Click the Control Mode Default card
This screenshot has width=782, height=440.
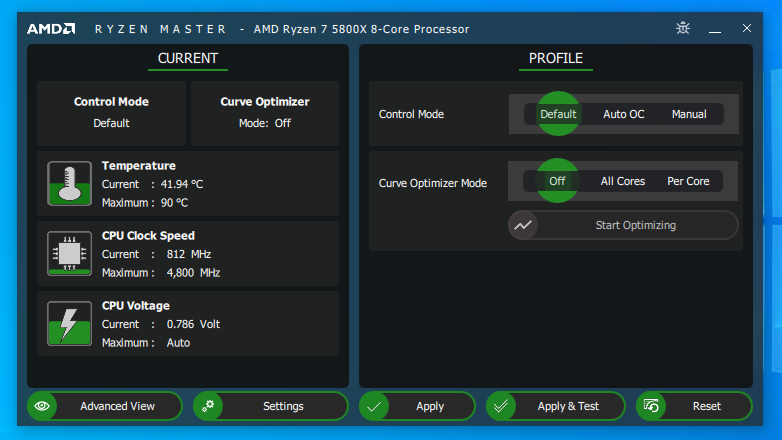point(111,113)
